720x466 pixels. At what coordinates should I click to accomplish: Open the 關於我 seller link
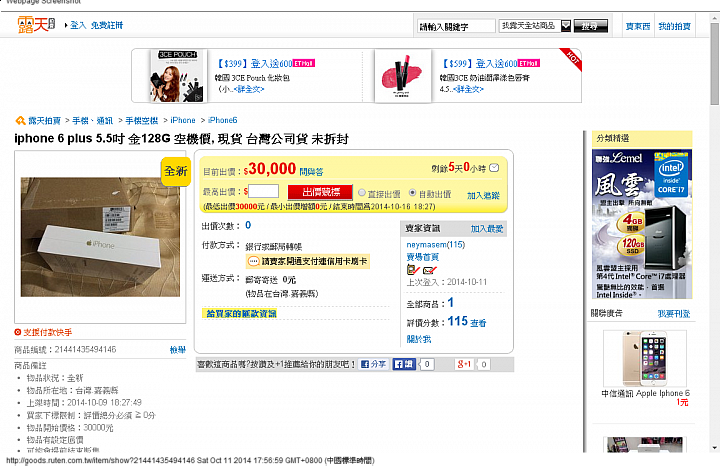pyautogui.click(x=419, y=339)
